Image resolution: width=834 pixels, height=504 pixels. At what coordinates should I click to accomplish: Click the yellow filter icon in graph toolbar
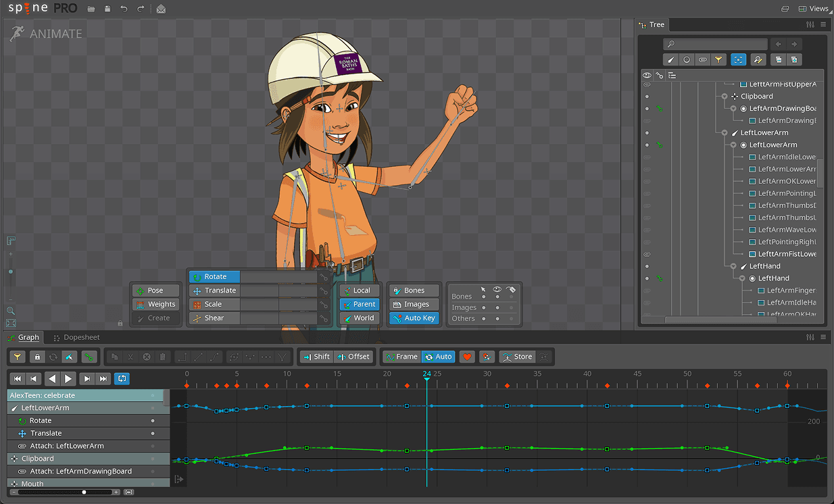pyautogui.click(x=18, y=357)
